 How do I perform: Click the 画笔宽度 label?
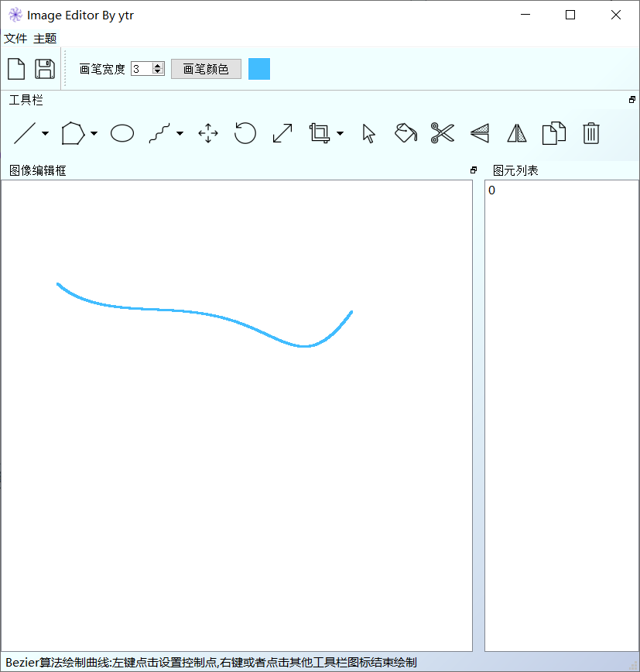tap(102, 69)
